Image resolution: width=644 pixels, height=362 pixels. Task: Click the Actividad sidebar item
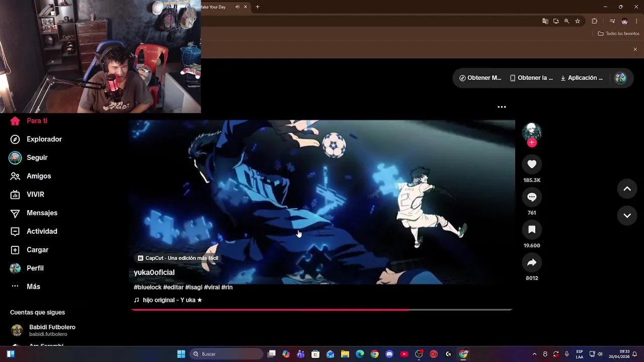click(x=34, y=231)
